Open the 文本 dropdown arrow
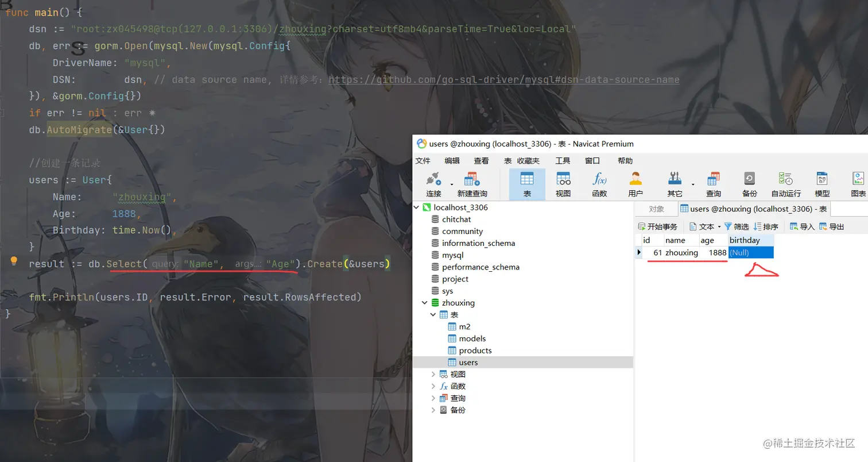This screenshot has width=868, height=462. click(719, 227)
